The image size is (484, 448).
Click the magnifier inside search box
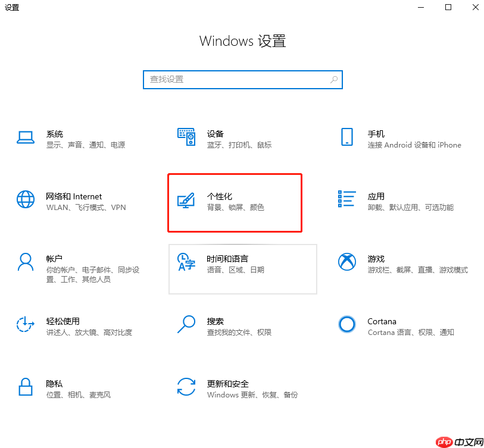pyautogui.click(x=333, y=80)
